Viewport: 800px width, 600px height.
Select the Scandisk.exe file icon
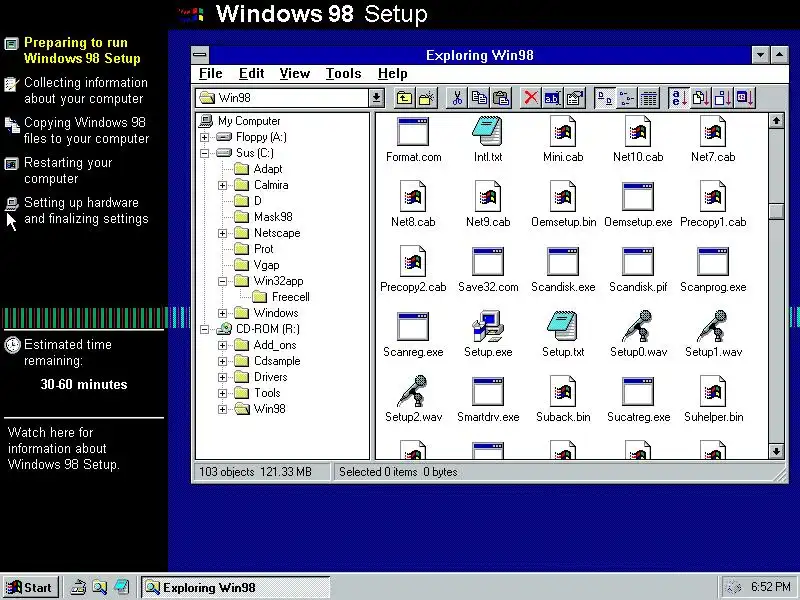tap(563, 262)
